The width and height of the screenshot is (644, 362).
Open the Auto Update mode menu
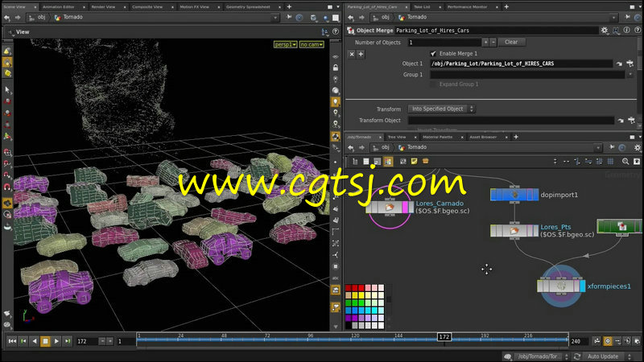tap(609, 356)
